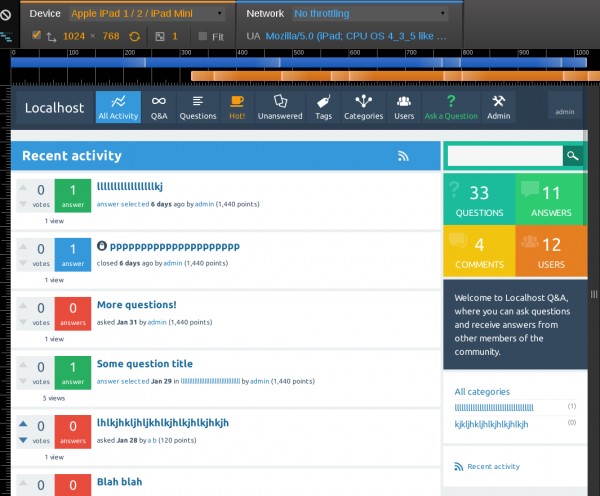Upvote the lhlkjhkljhljkhlkjhlkjhlkjh question
The height and width of the screenshot is (496, 600).
click(x=24, y=425)
